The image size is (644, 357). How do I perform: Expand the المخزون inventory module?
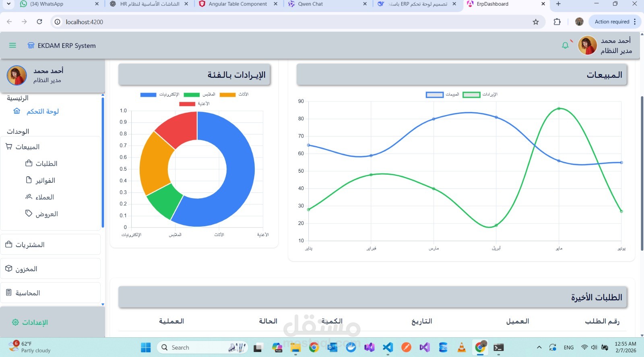click(50, 269)
